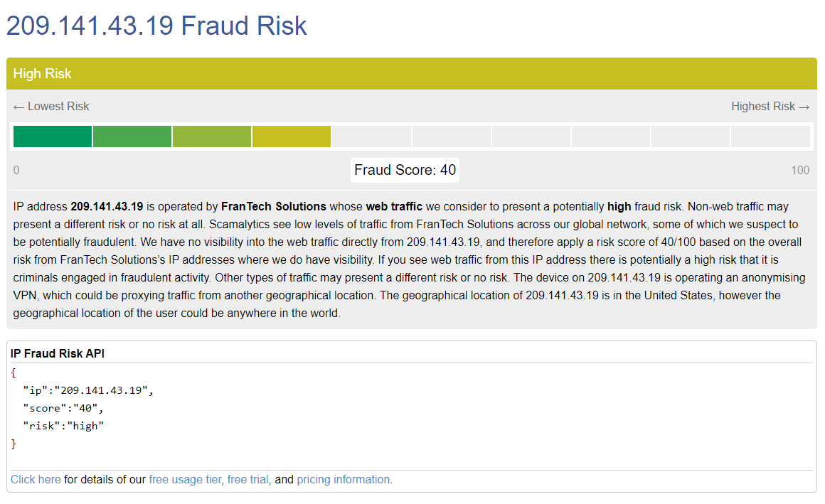
Task: Click the bold FranTech Solutions text
Action: pyautogui.click(x=274, y=207)
